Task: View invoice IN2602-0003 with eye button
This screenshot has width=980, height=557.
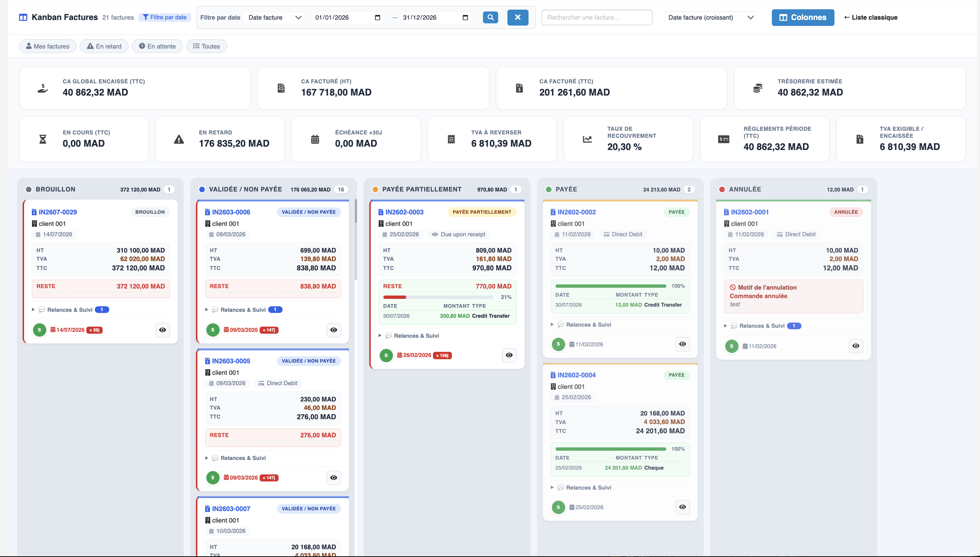Action: click(509, 355)
